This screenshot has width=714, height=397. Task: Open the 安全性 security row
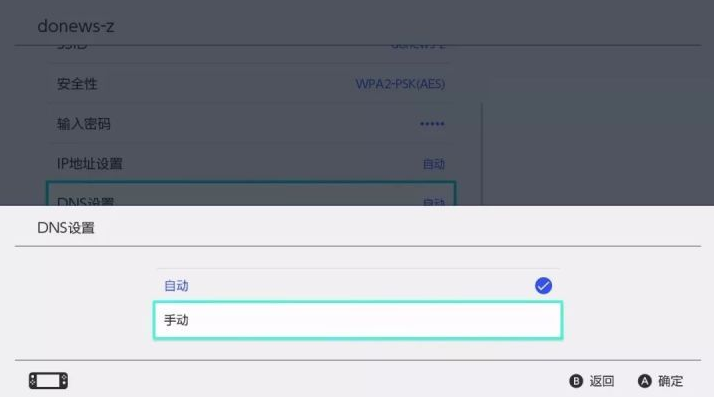tap(251, 84)
